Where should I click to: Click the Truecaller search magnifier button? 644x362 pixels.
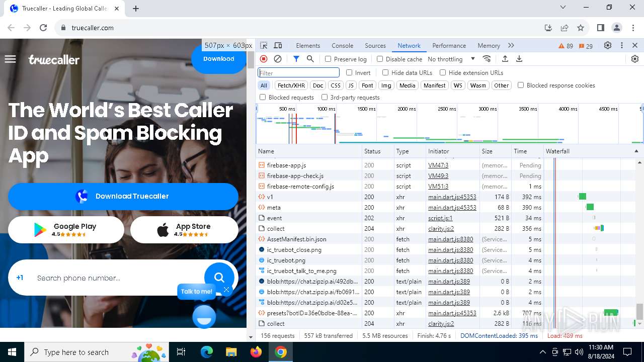(219, 277)
